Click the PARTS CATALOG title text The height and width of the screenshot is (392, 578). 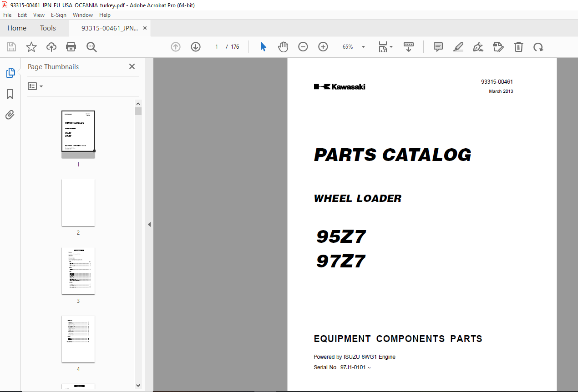(392, 155)
